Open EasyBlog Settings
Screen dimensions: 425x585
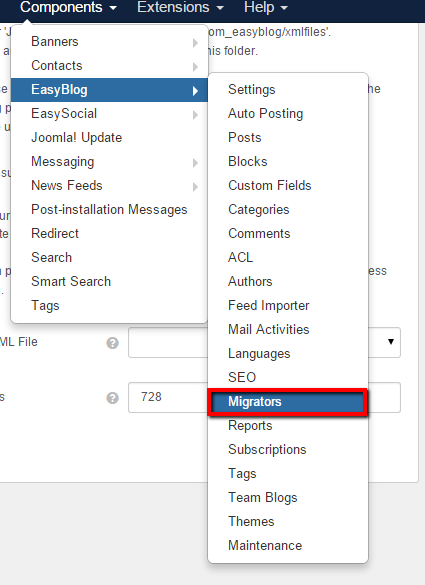click(288, 90)
